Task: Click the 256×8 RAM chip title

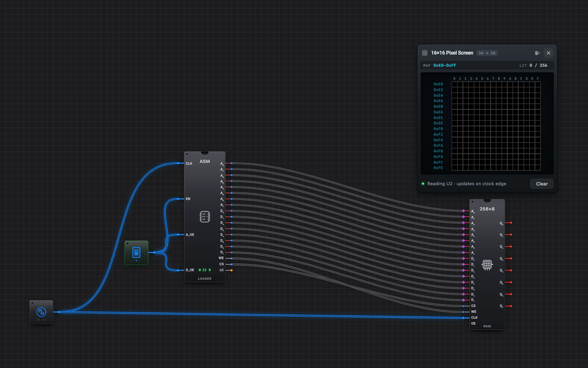Action: pyautogui.click(x=487, y=209)
